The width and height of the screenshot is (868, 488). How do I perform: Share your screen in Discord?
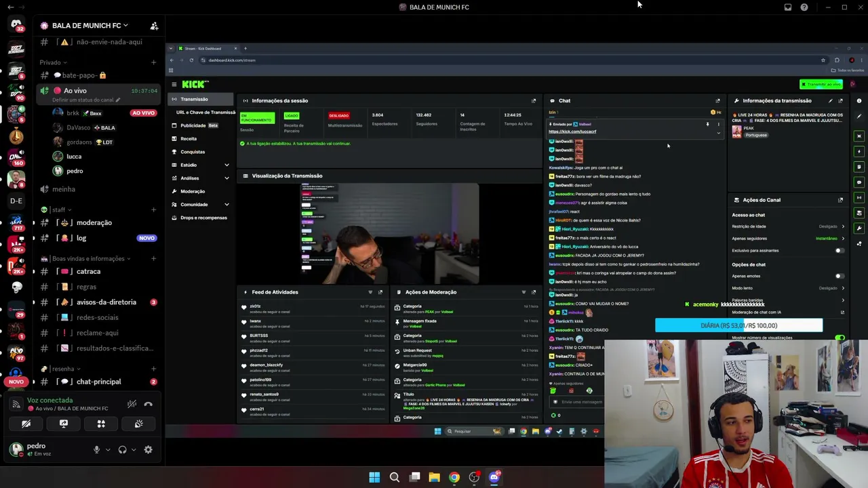pos(64,424)
